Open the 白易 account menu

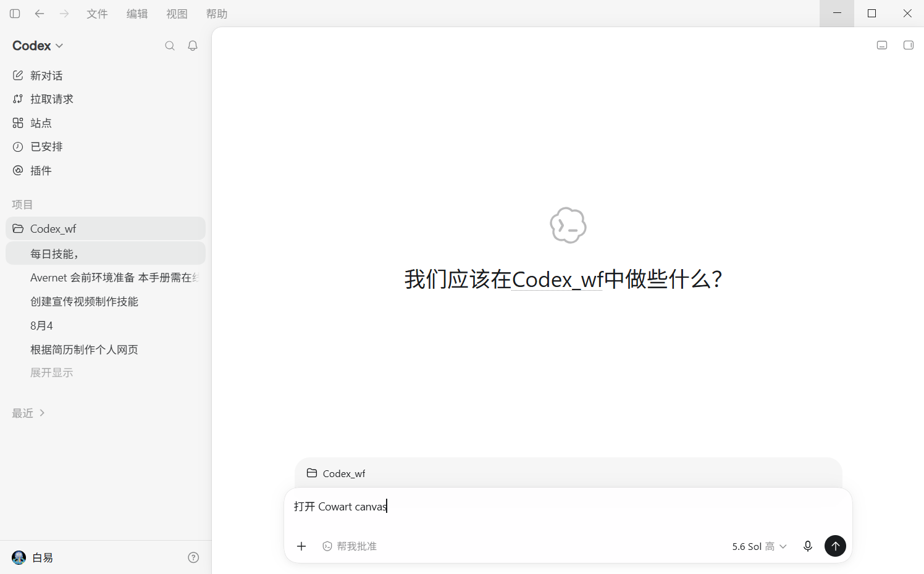click(x=33, y=557)
